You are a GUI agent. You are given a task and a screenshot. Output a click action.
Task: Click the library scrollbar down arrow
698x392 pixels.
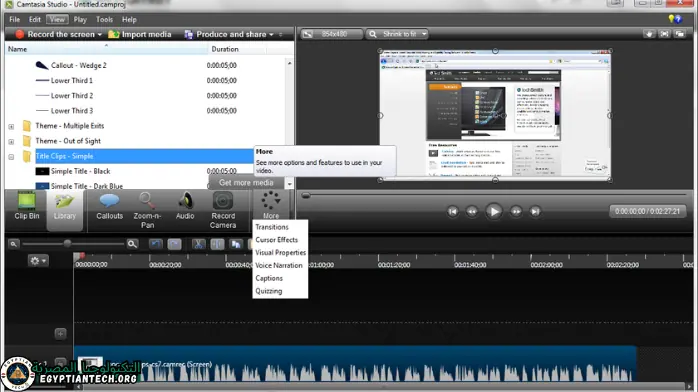289,184
